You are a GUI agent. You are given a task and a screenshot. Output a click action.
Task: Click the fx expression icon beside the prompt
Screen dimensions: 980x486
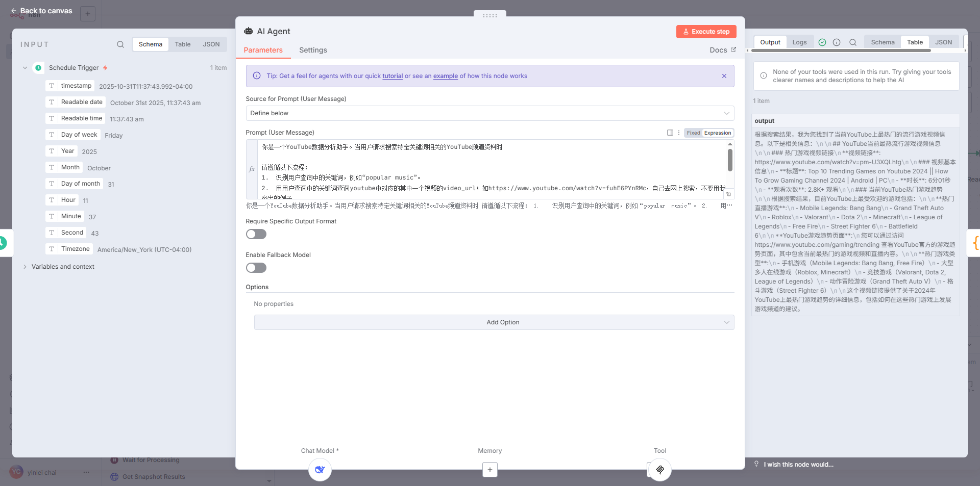[x=252, y=169]
